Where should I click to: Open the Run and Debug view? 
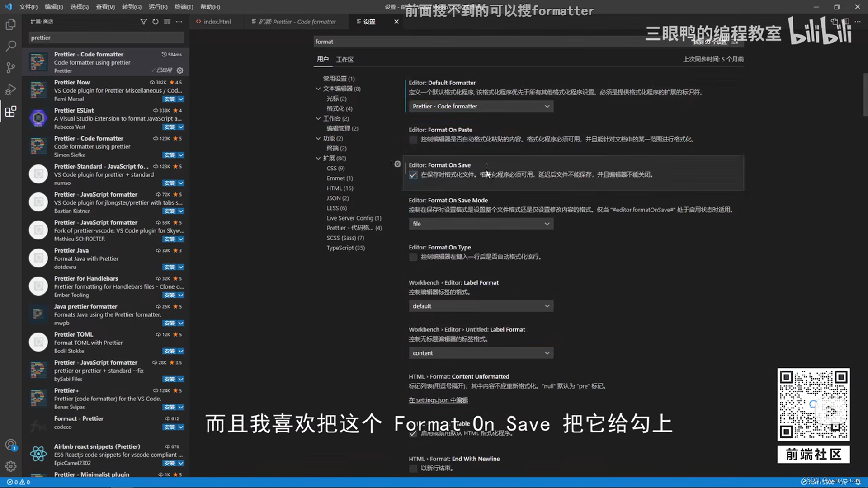point(10,89)
